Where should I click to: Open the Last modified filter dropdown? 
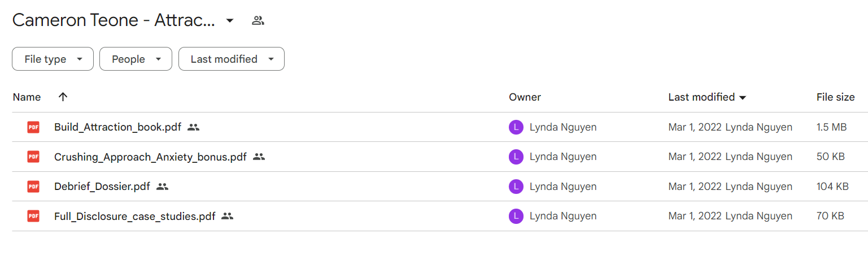tap(232, 59)
